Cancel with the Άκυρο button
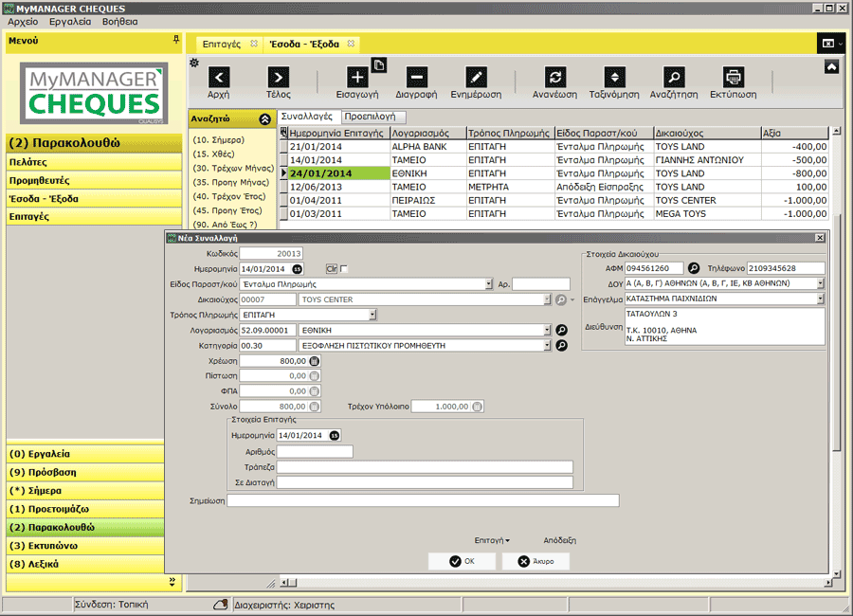The image size is (853, 616). tap(535, 561)
